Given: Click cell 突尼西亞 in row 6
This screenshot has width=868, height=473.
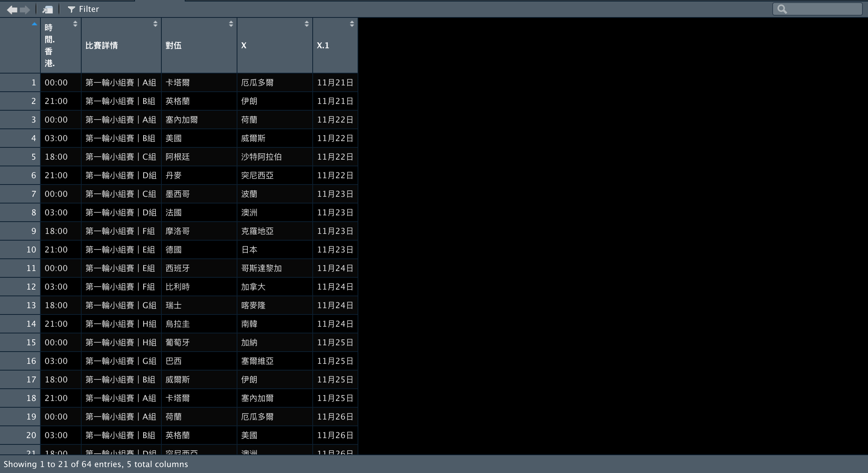Looking at the screenshot, I should [x=275, y=175].
